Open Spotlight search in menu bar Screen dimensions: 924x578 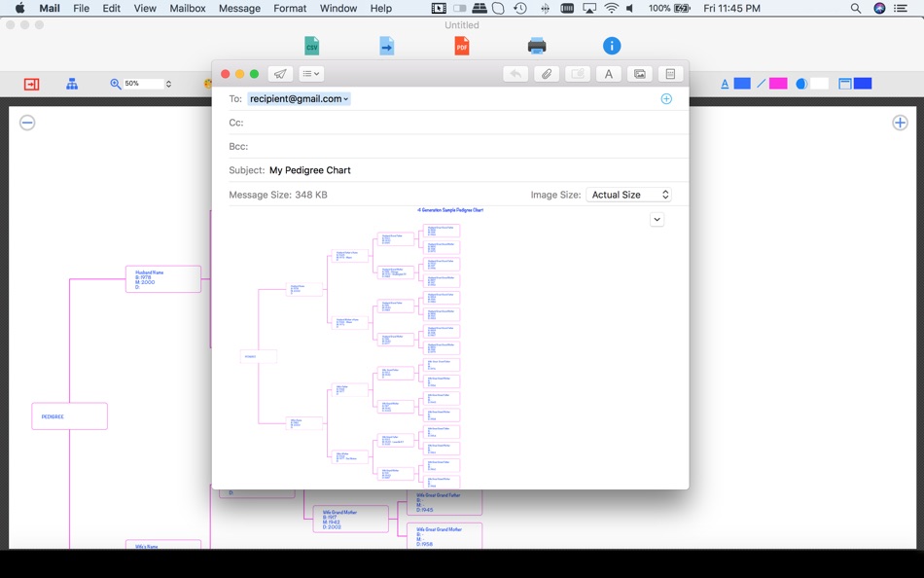[856, 8]
